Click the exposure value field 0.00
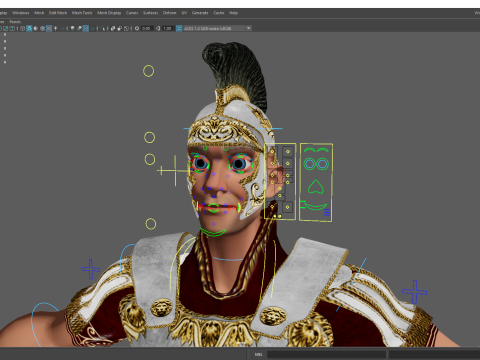The width and height of the screenshot is (480, 360). tap(147, 28)
